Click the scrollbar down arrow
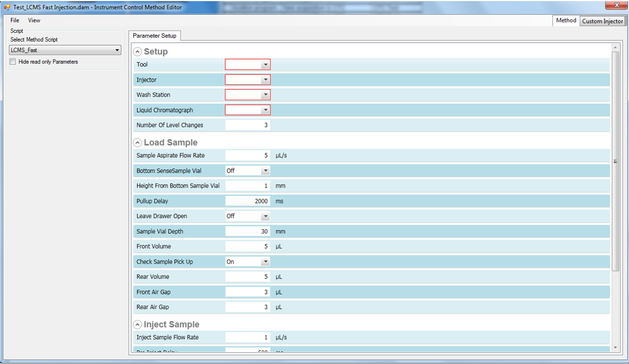 (x=615, y=348)
